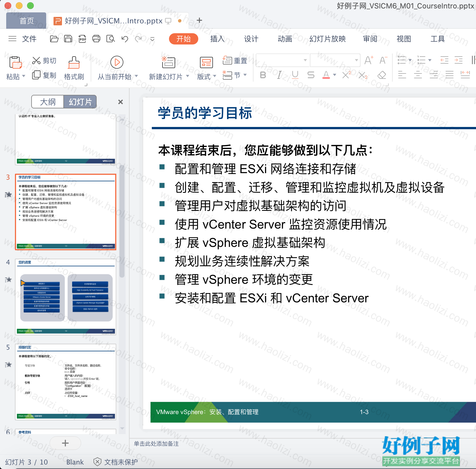Open 视图 ribbon tab

point(404,39)
